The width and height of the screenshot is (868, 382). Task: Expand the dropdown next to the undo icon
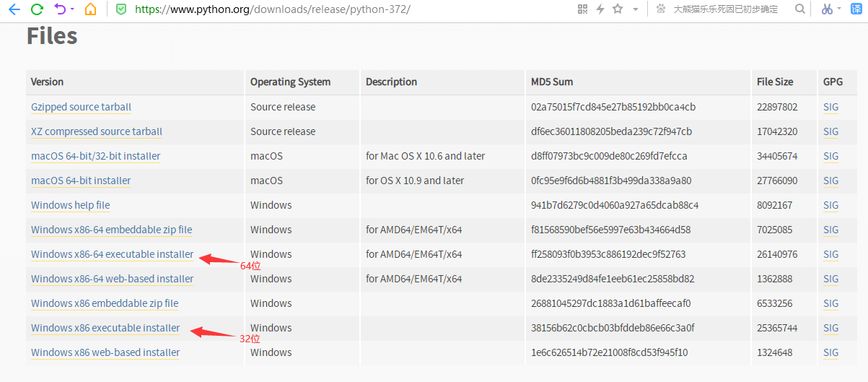point(72,9)
